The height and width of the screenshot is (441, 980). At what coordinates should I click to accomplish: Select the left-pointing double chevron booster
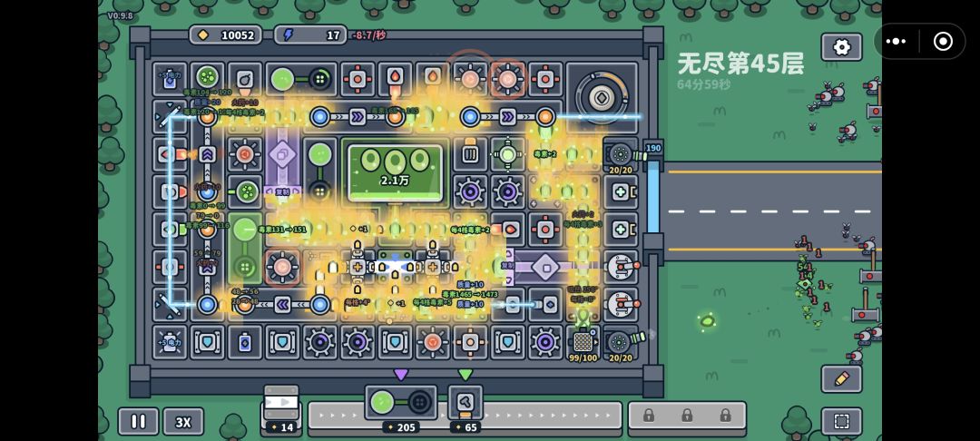282,304
